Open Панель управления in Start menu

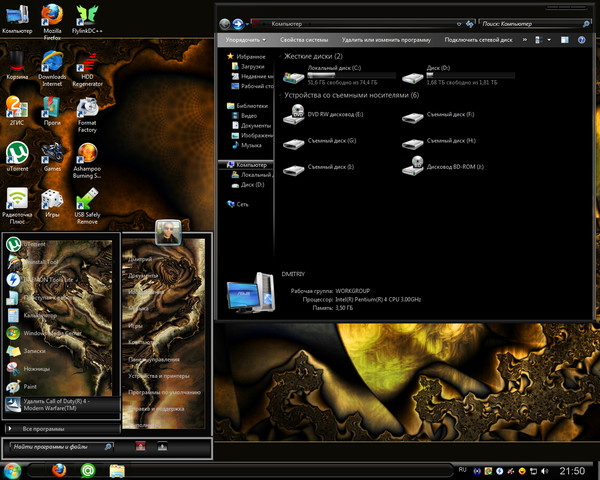tap(154, 359)
